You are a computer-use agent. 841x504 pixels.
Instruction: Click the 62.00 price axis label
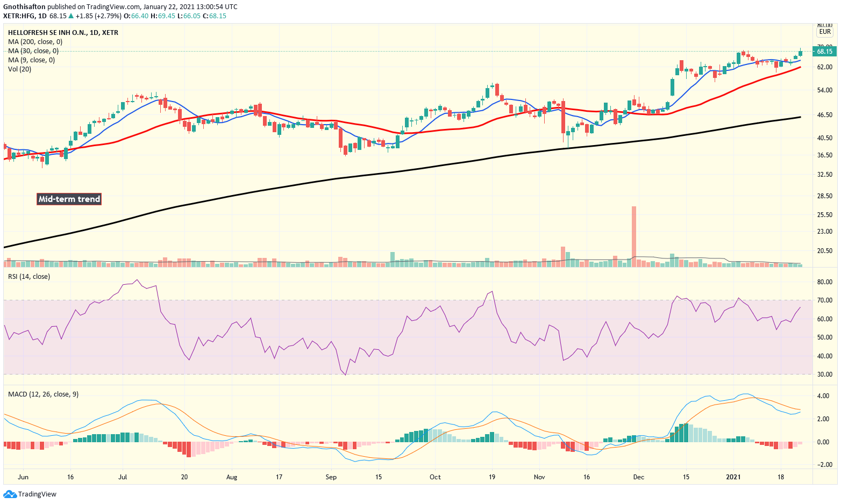point(825,68)
